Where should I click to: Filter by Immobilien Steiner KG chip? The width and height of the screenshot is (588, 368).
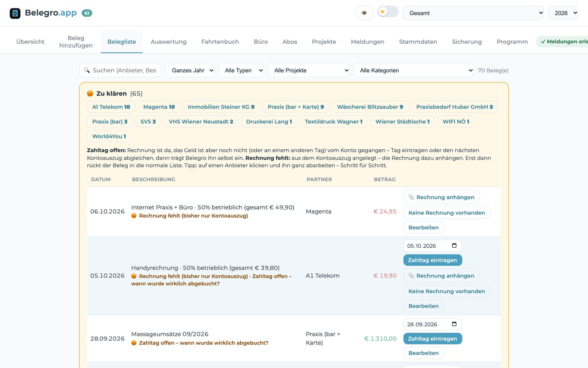(x=221, y=107)
